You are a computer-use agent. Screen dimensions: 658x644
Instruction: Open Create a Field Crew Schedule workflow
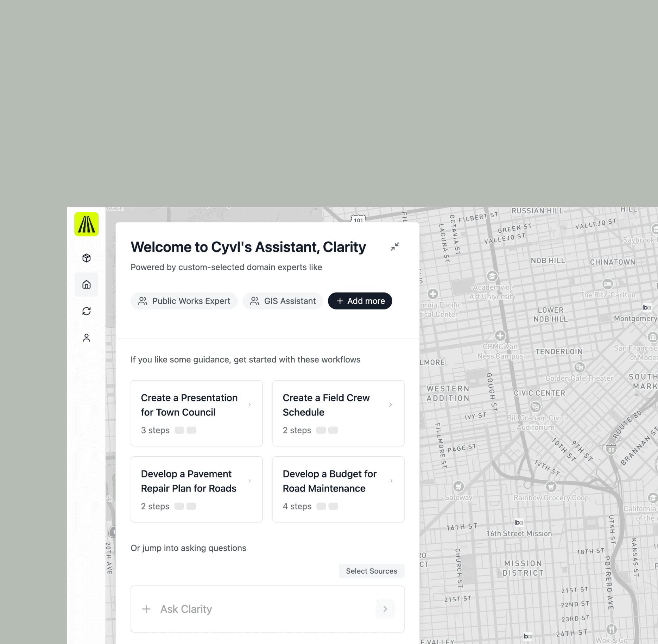pyautogui.click(x=339, y=413)
